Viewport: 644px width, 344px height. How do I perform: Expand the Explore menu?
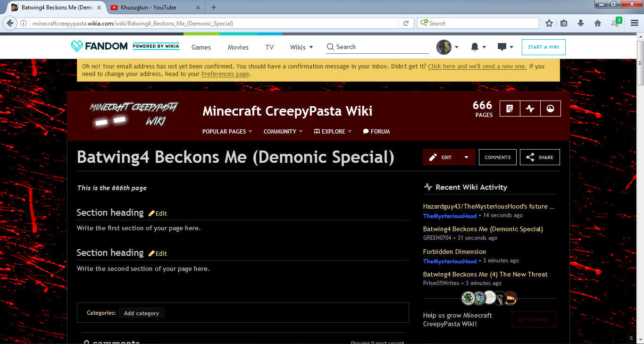pos(333,132)
